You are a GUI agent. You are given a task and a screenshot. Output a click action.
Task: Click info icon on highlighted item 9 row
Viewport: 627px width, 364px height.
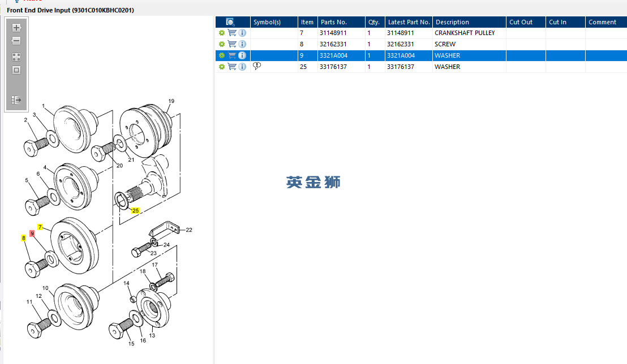[x=242, y=55]
